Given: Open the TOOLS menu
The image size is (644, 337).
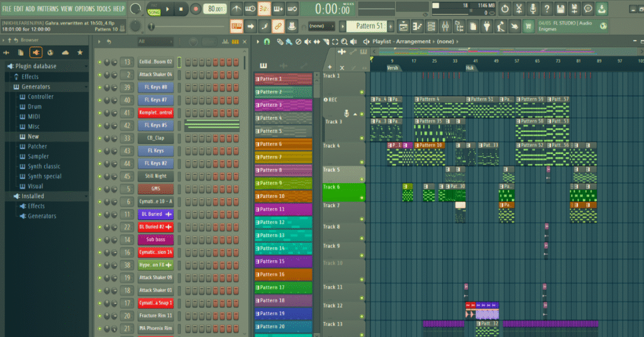Looking at the screenshot, I should tap(104, 9).
